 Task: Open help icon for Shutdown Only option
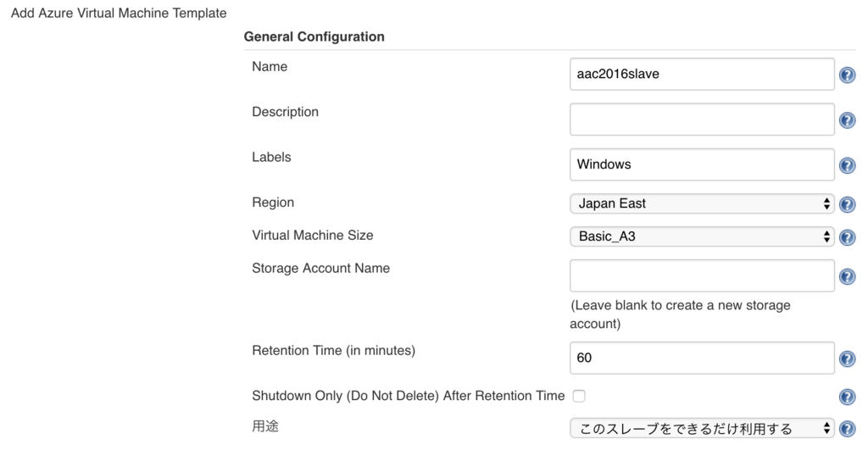pos(847,397)
